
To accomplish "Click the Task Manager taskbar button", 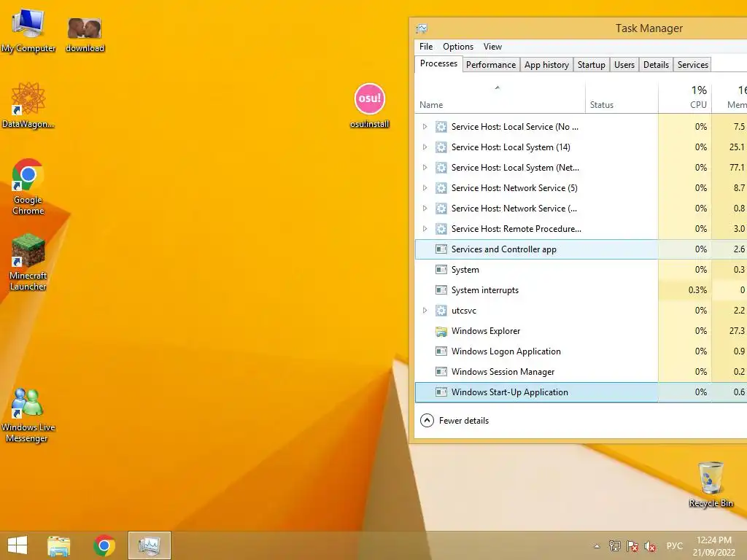I will pyautogui.click(x=149, y=545).
